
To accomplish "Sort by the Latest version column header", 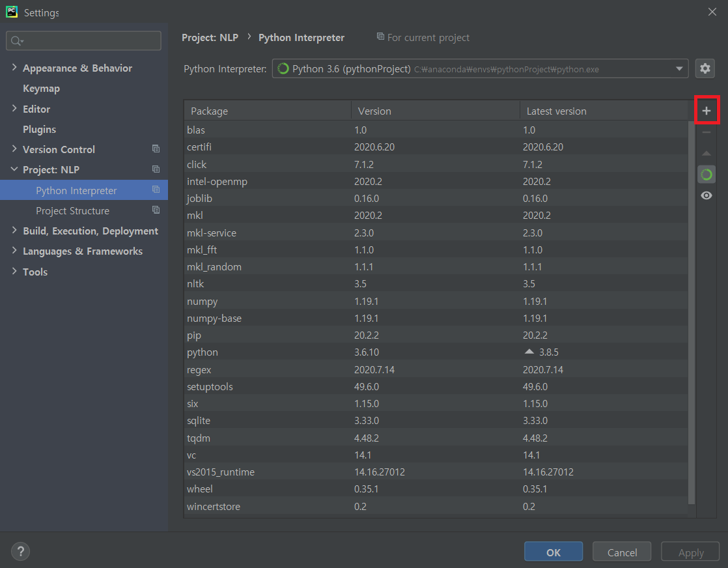I will pyautogui.click(x=604, y=111).
